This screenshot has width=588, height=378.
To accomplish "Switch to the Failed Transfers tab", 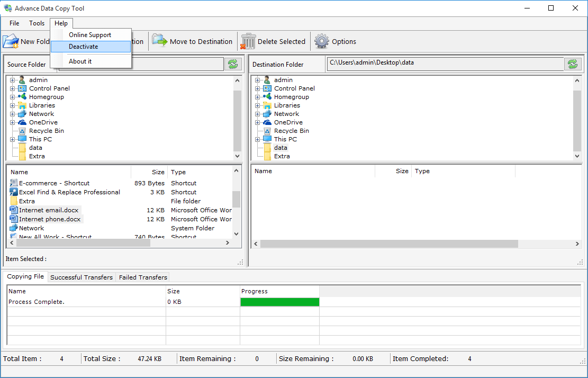I will click(x=143, y=277).
